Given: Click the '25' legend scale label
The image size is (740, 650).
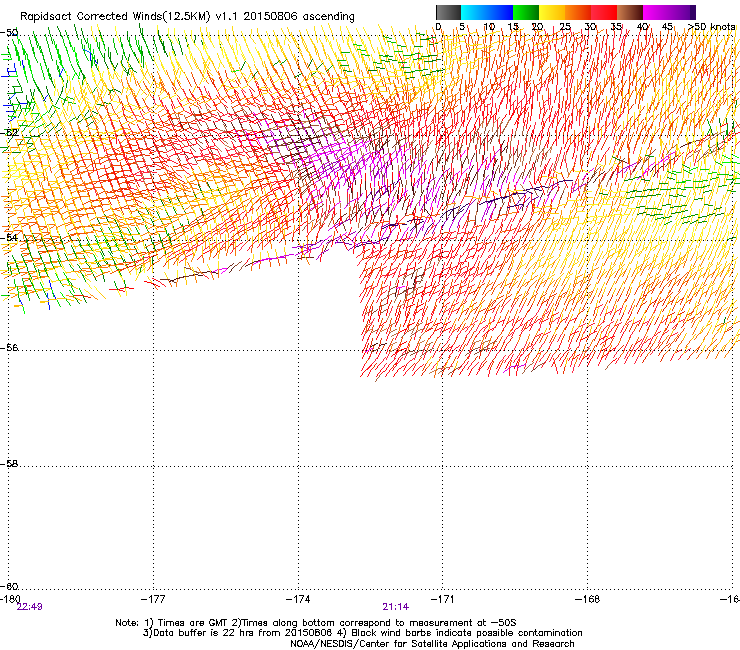Looking at the screenshot, I should (565, 26).
